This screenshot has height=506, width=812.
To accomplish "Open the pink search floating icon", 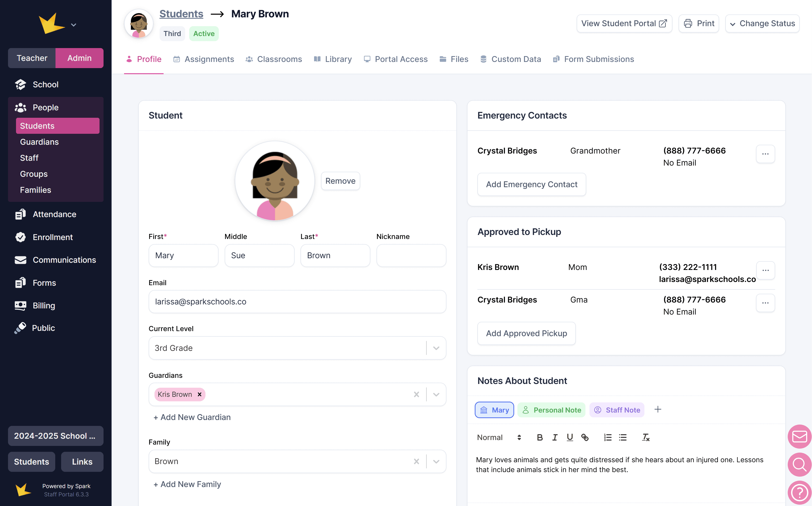I will (799, 465).
